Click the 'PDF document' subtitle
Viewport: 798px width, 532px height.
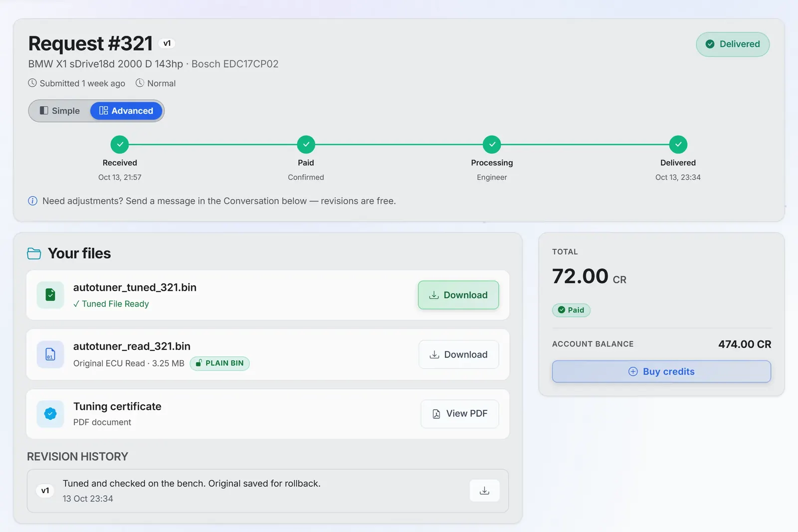click(102, 422)
